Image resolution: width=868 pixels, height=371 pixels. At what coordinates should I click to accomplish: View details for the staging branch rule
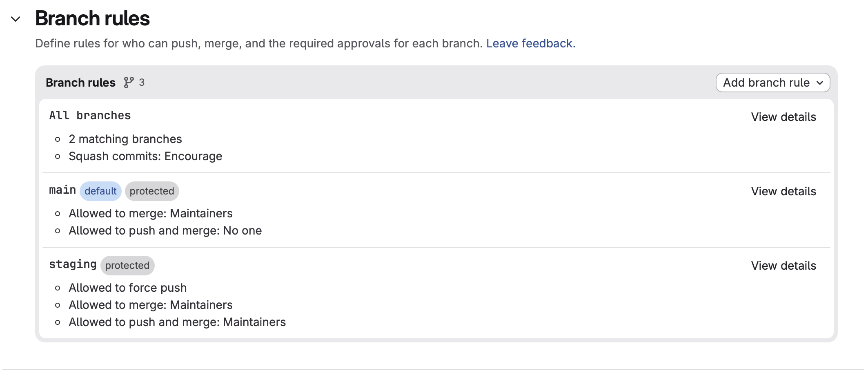tap(783, 266)
